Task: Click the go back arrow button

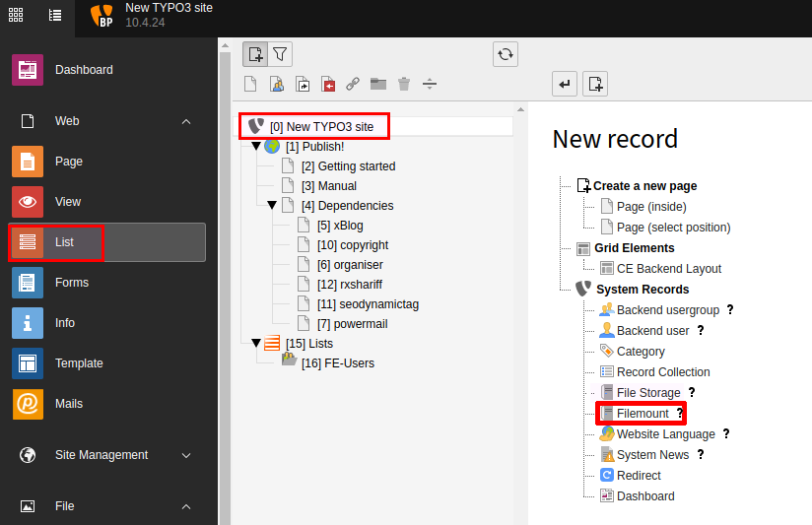Action: tap(565, 85)
